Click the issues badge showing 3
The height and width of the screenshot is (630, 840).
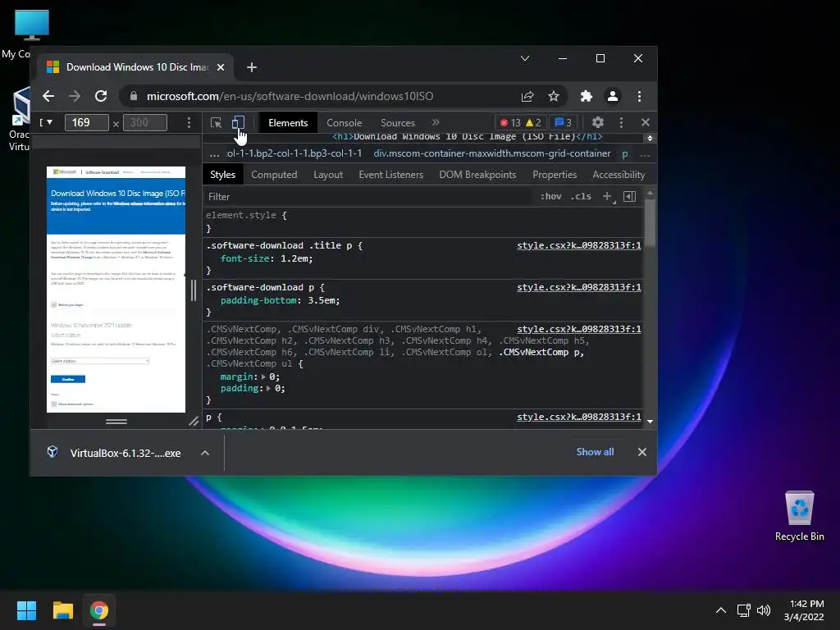point(563,123)
